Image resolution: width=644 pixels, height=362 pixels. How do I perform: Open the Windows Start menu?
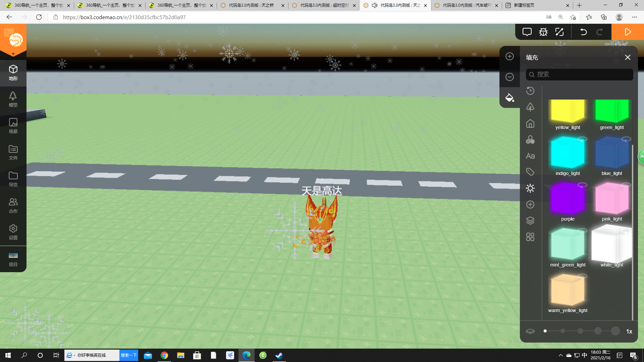coord(8,355)
